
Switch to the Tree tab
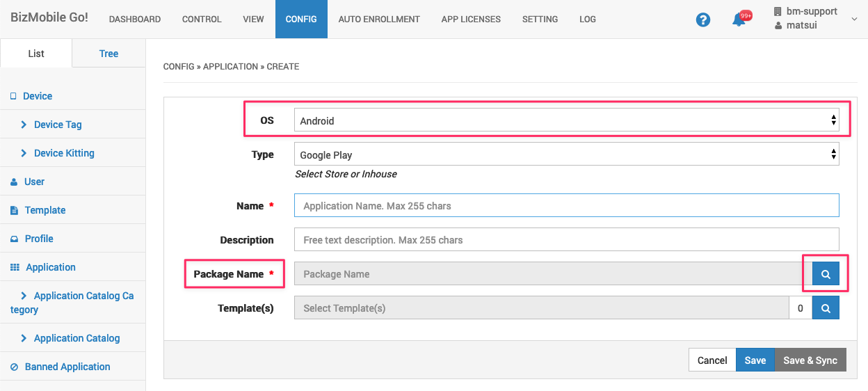point(108,54)
